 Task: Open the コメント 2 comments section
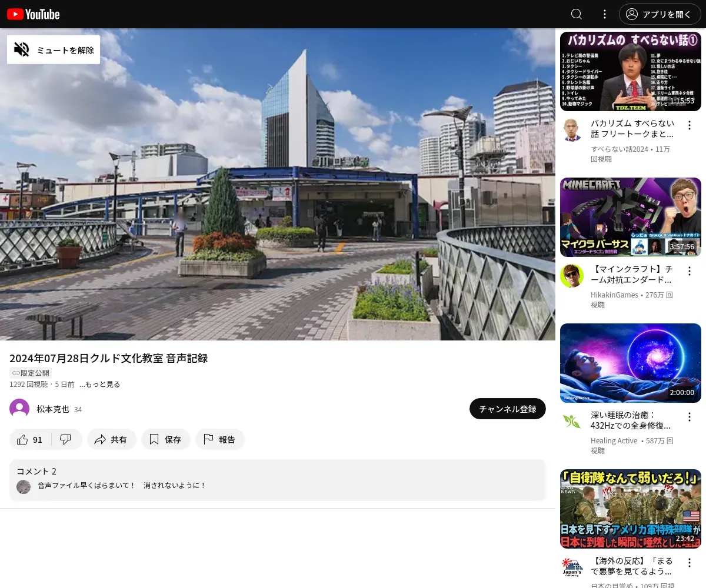tap(278, 480)
